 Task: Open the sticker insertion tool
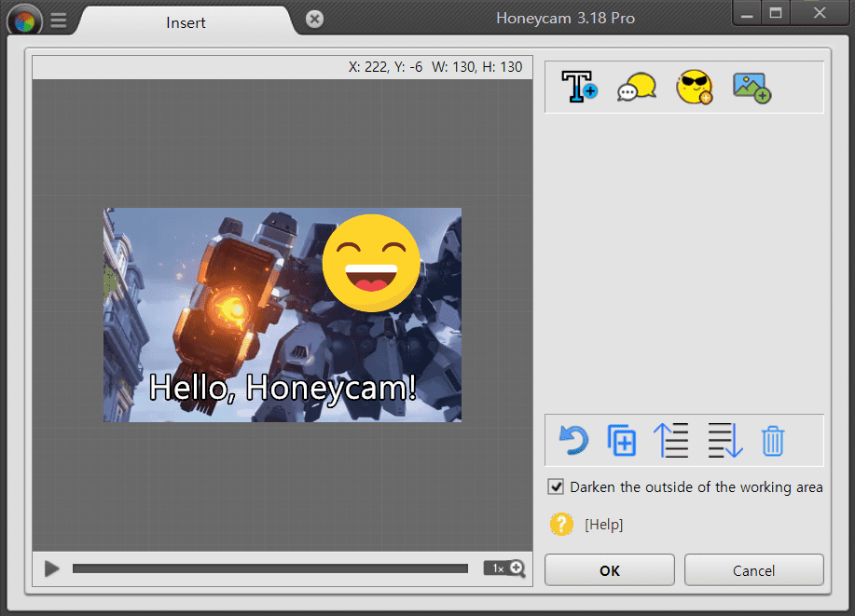[x=694, y=86]
